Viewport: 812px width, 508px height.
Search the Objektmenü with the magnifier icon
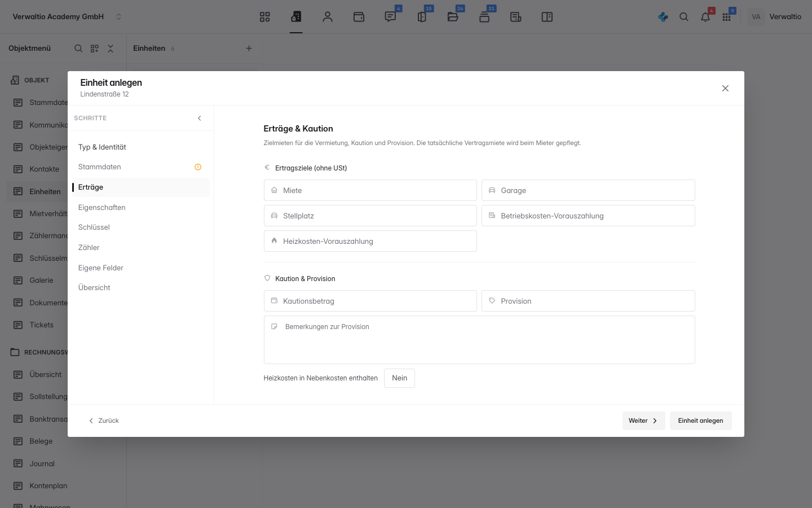(x=78, y=49)
